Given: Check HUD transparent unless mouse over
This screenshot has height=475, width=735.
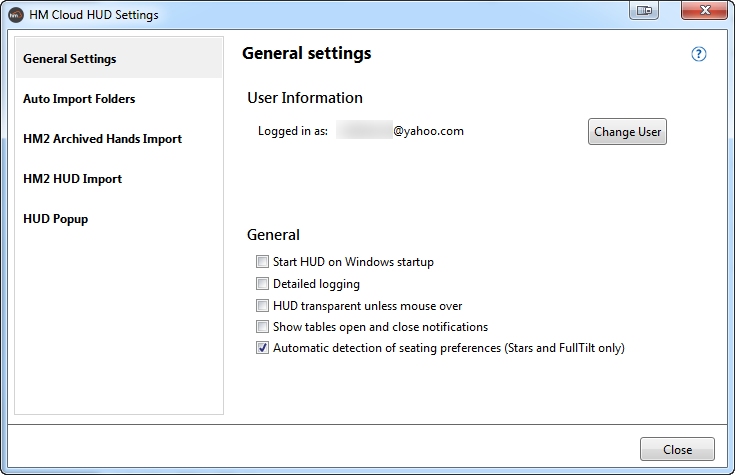Looking at the screenshot, I should point(263,306).
